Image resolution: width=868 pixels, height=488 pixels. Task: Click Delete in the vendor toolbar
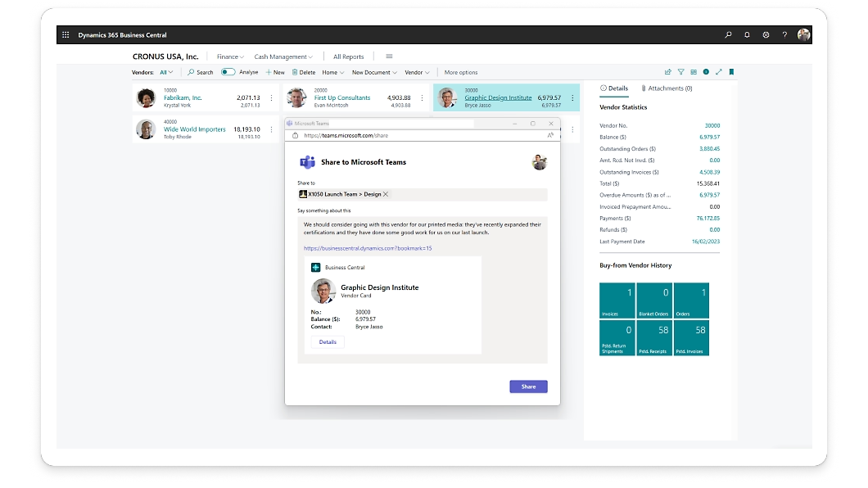coord(304,73)
